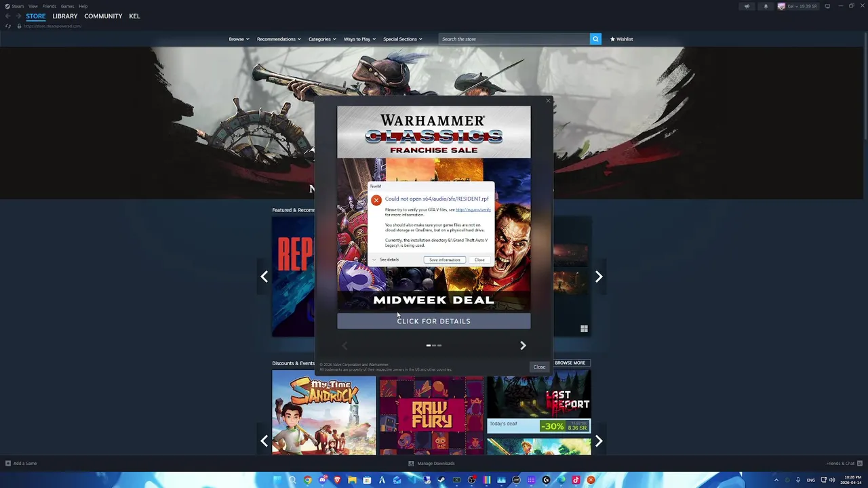Open Brave browser from taskbar
The image size is (868, 488).
click(x=337, y=480)
